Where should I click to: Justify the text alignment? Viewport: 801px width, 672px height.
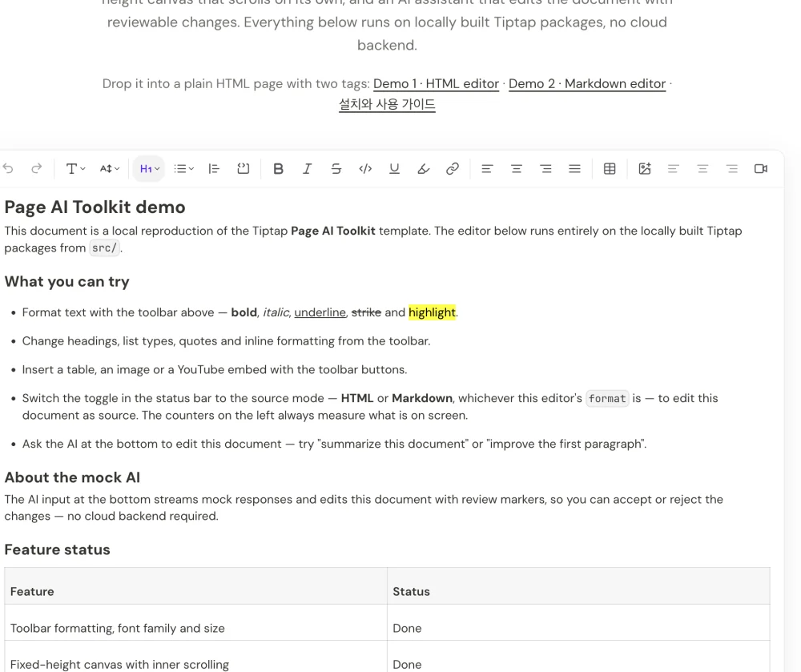[x=574, y=168]
